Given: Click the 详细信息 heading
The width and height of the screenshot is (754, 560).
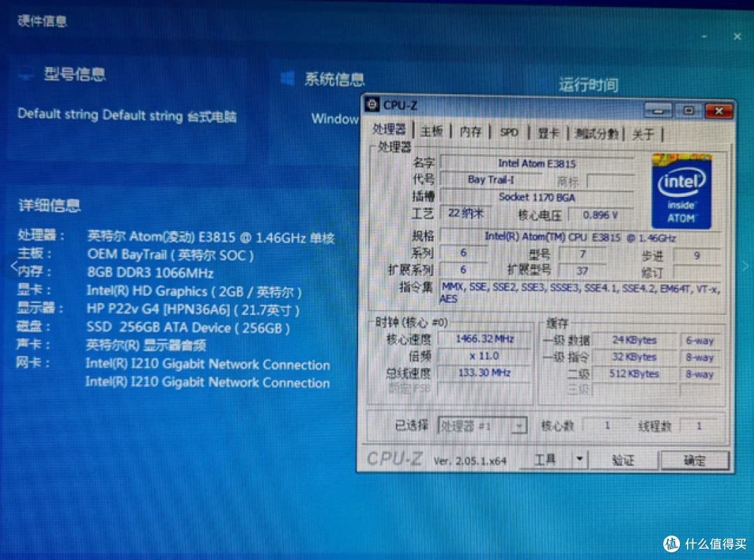Looking at the screenshot, I should (x=49, y=205).
